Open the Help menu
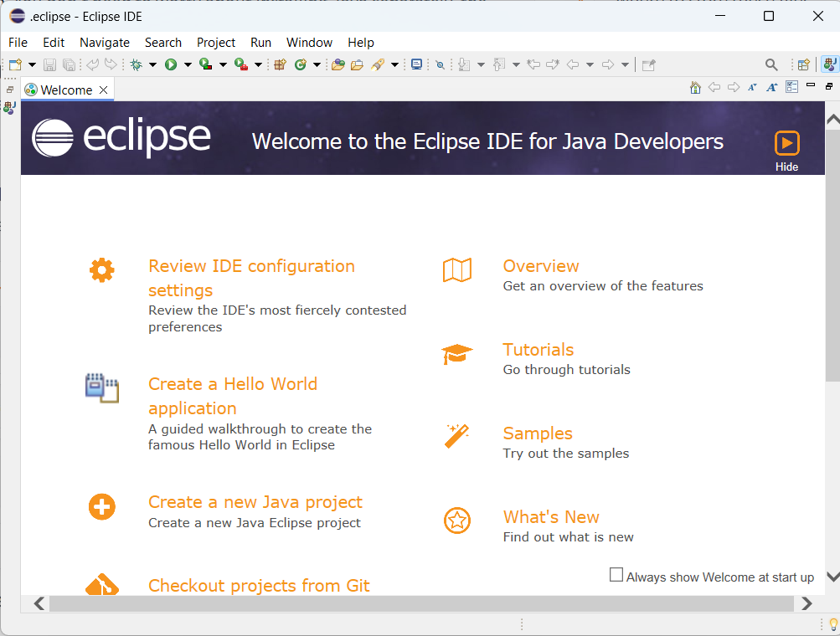 pyautogui.click(x=360, y=43)
